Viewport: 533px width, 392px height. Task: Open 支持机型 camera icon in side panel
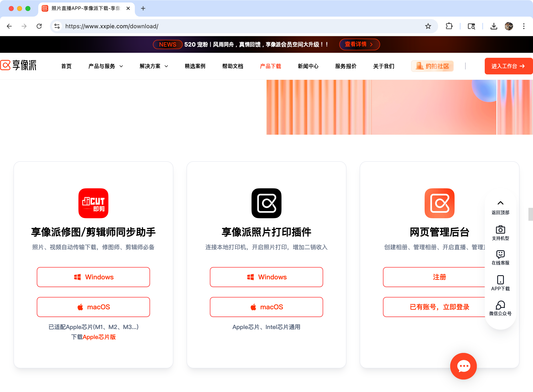[x=501, y=229]
